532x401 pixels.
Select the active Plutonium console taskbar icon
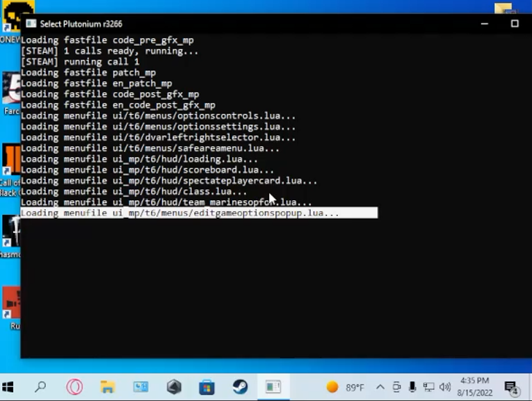coord(273,387)
